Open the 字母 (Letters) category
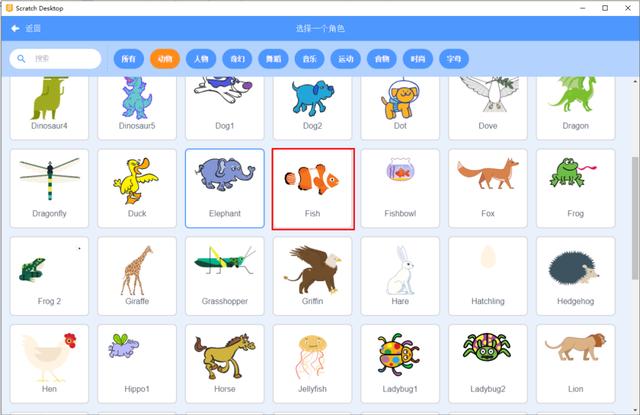 click(454, 59)
